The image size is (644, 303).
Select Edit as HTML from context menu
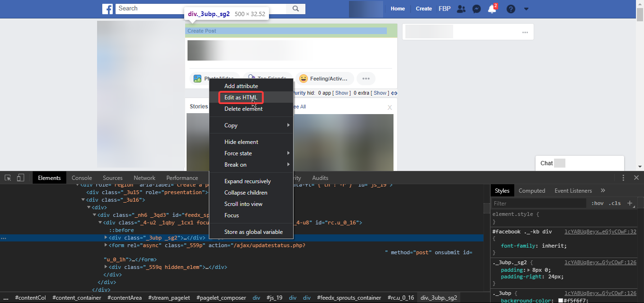click(241, 98)
